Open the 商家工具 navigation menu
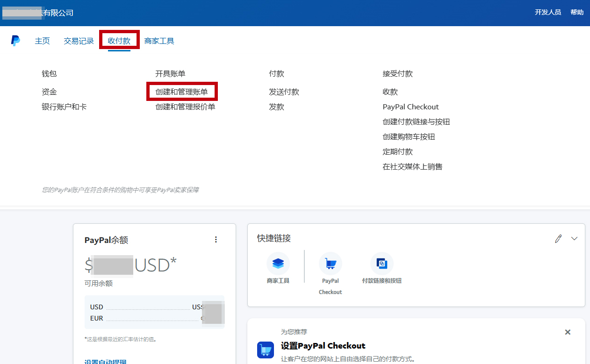Viewport: 590px width, 364px height. [159, 41]
